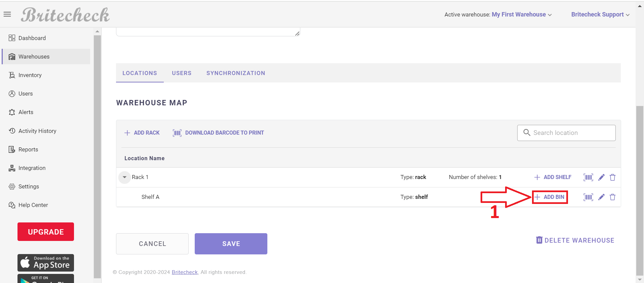
Task: Switch to the Locations tab
Action: [x=140, y=73]
